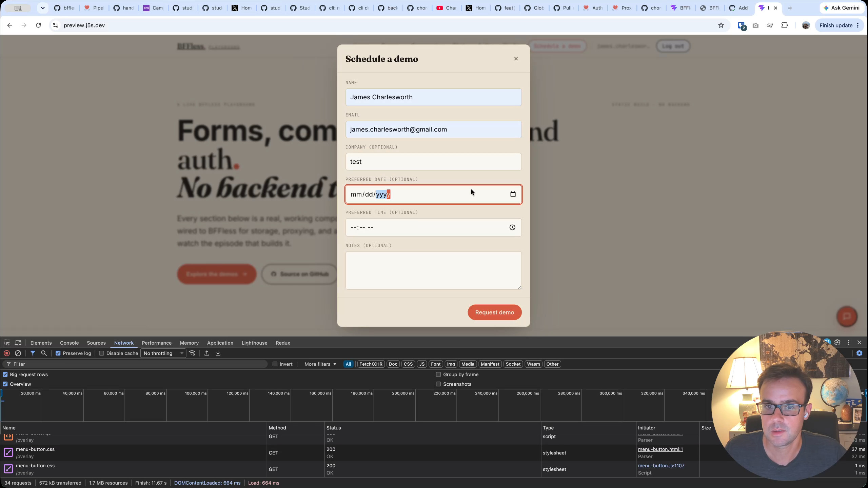868x488 pixels.
Task: Click the Finish update button
Action: 839,25
